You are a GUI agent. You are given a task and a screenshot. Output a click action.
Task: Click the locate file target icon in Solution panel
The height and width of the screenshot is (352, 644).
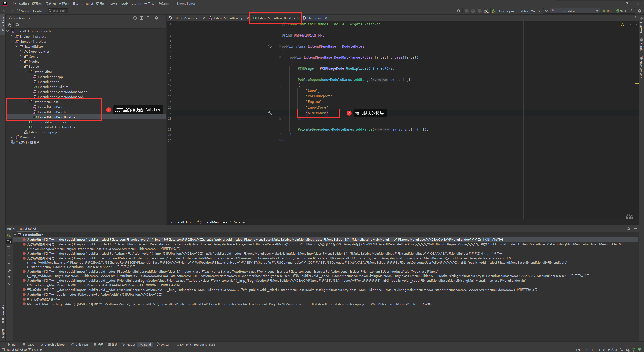click(x=135, y=18)
